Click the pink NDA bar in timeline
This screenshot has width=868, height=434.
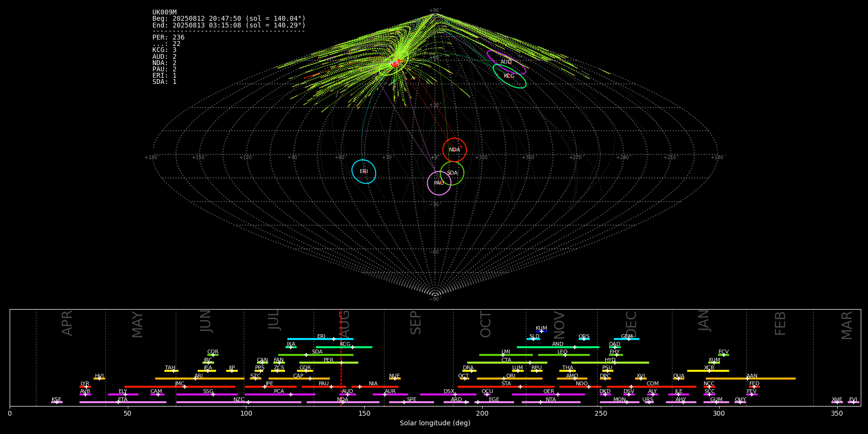tap(343, 402)
